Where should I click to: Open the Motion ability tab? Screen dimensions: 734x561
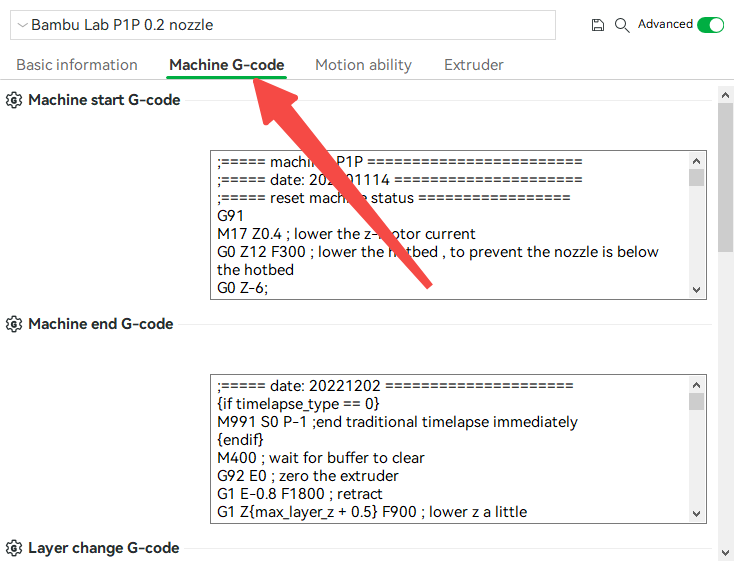tap(363, 65)
